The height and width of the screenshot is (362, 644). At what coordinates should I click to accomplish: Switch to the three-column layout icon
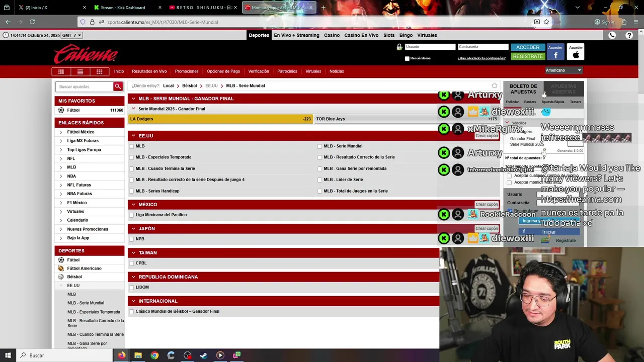(x=61, y=71)
